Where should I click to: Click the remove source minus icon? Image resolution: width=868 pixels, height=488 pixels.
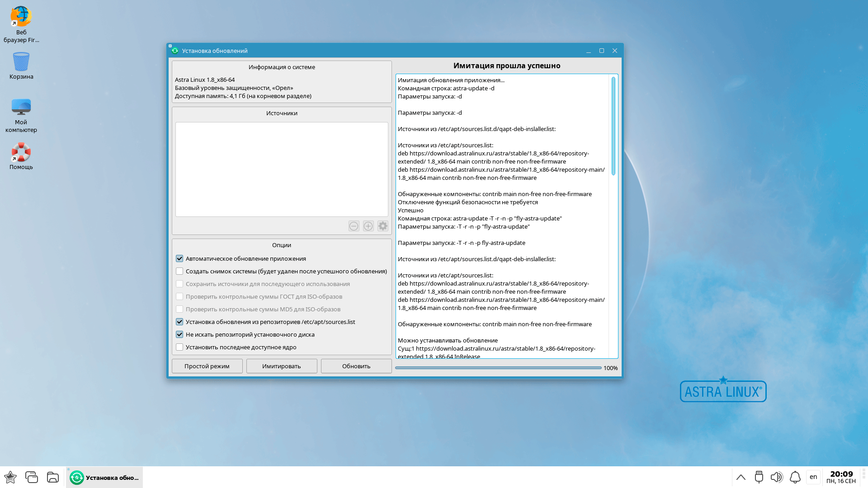click(x=354, y=226)
